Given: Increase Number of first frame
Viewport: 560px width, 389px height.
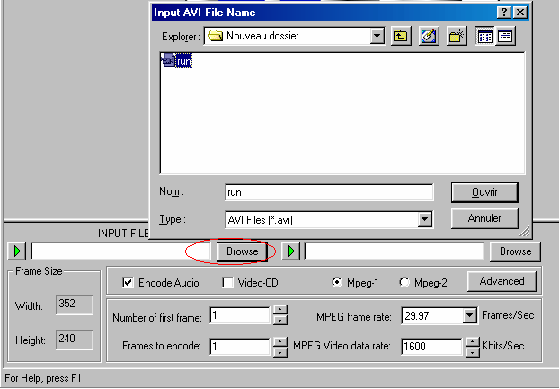Looking at the screenshot, I should 280,309.
